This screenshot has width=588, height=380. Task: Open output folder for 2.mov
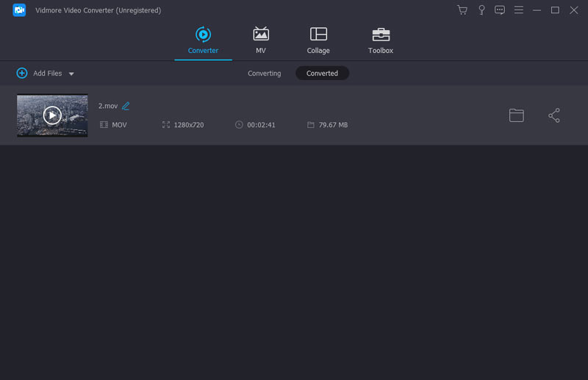pyautogui.click(x=517, y=115)
